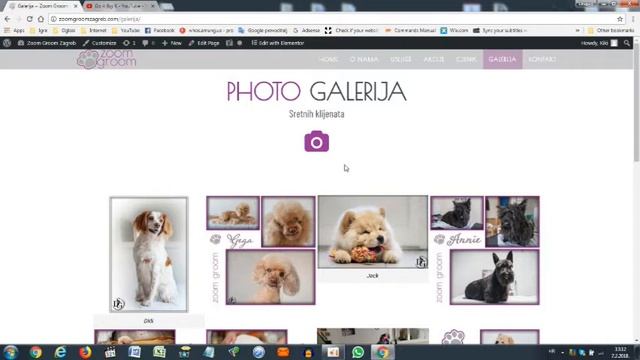Open the Internet bookmarks folder
This screenshot has height=360, width=640.
pyautogui.click(x=94, y=31)
